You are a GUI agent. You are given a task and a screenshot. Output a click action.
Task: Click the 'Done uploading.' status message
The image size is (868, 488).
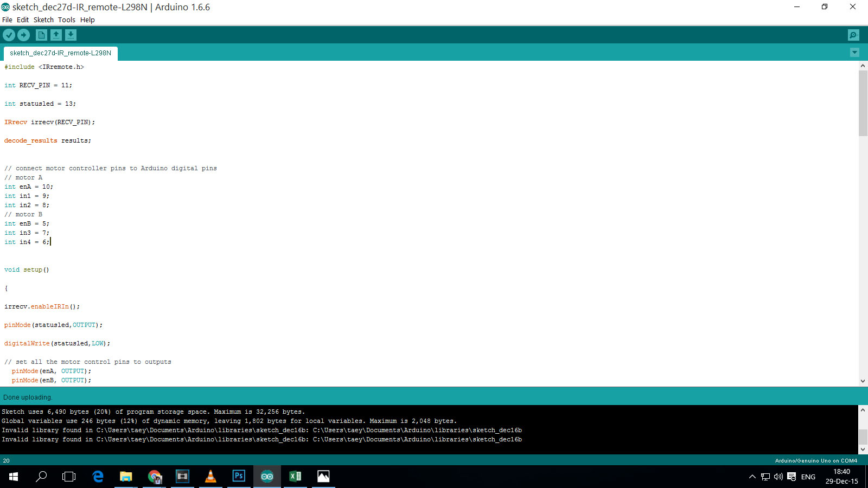coord(28,397)
